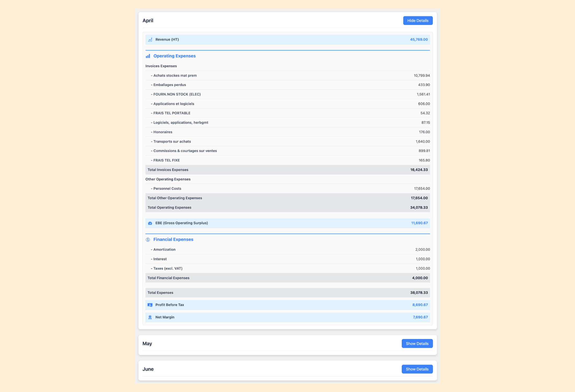Click the Net Margin ribbon icon
Viewport: 575px width, 392px height.
point(150,317)
